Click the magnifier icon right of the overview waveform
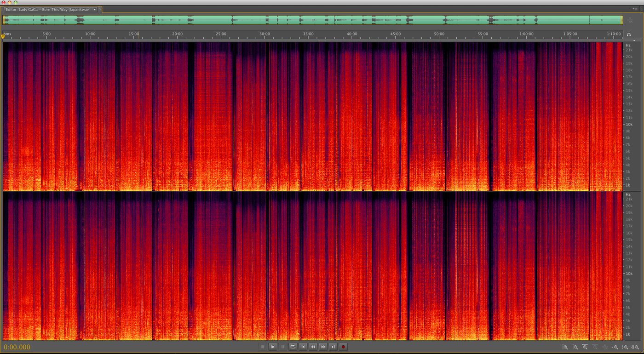 (630, 20)
